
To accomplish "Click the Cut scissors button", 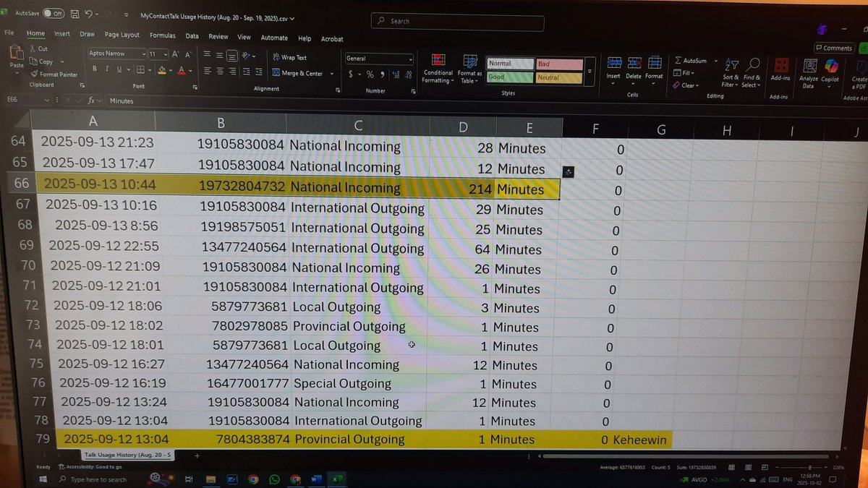I will (39, 49).
